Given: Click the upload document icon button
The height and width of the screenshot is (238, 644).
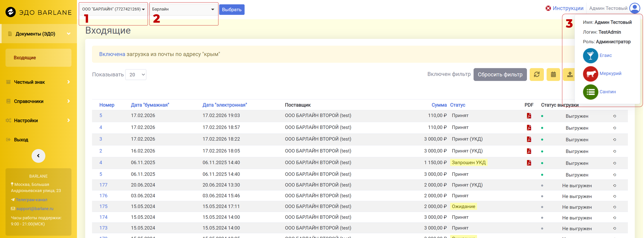Looking at the screenshot, I should 569,74.
